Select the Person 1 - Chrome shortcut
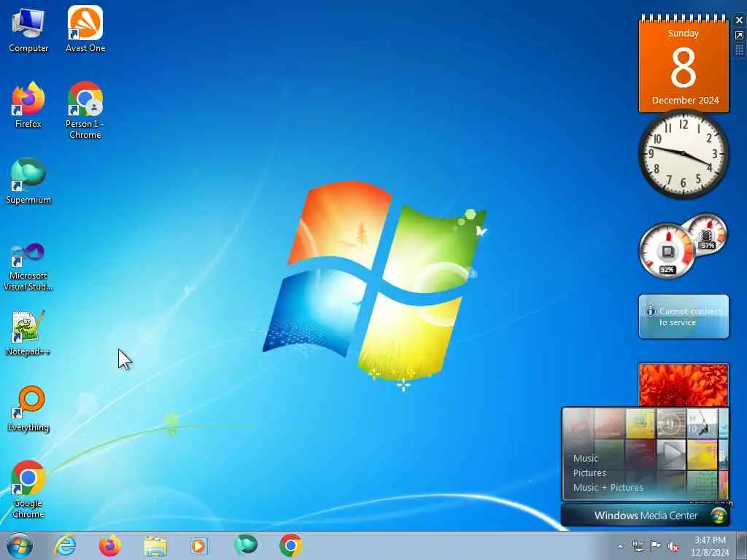The height and width of the screenshot is (560, 747). point(85,111)
